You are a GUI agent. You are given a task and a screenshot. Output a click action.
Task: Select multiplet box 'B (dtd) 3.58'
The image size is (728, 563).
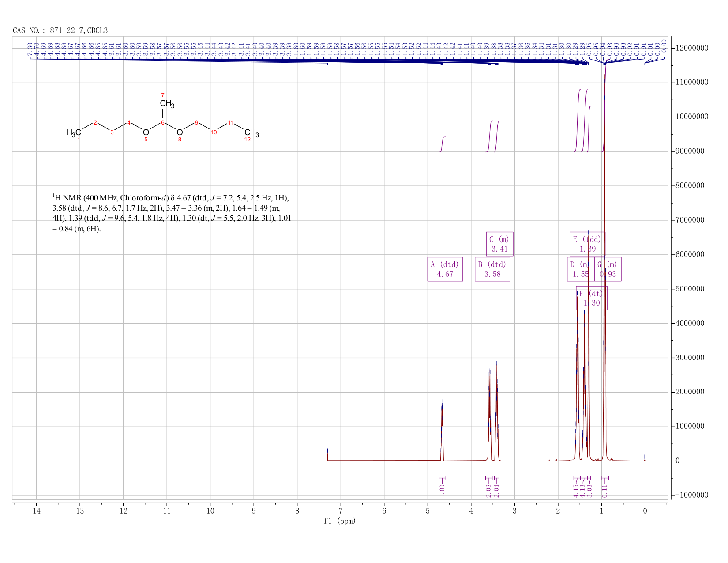(492, 269)
